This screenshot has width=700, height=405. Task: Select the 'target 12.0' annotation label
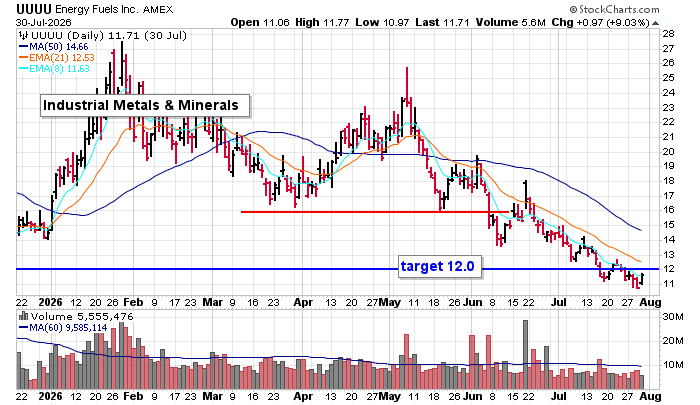click(440, 267)
